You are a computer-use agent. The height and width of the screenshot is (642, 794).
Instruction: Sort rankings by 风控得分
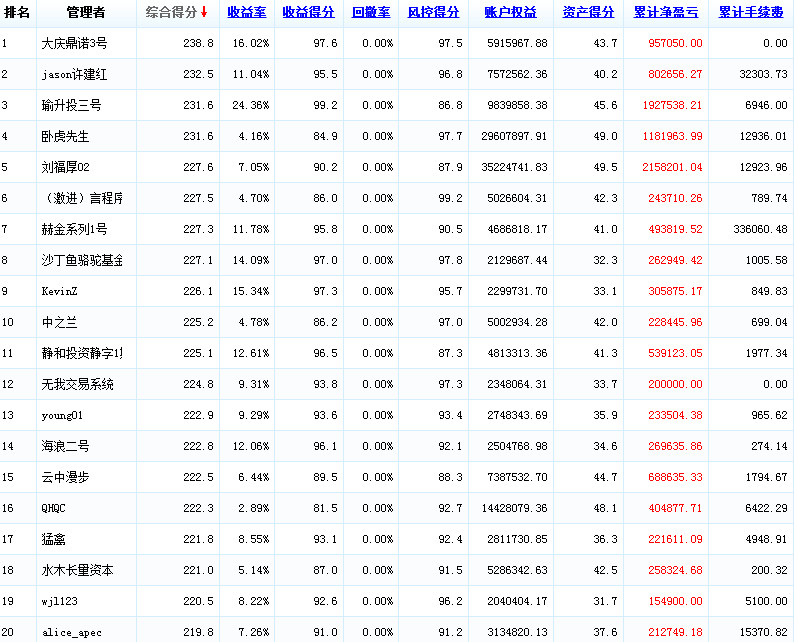click(x=434, y=13)
